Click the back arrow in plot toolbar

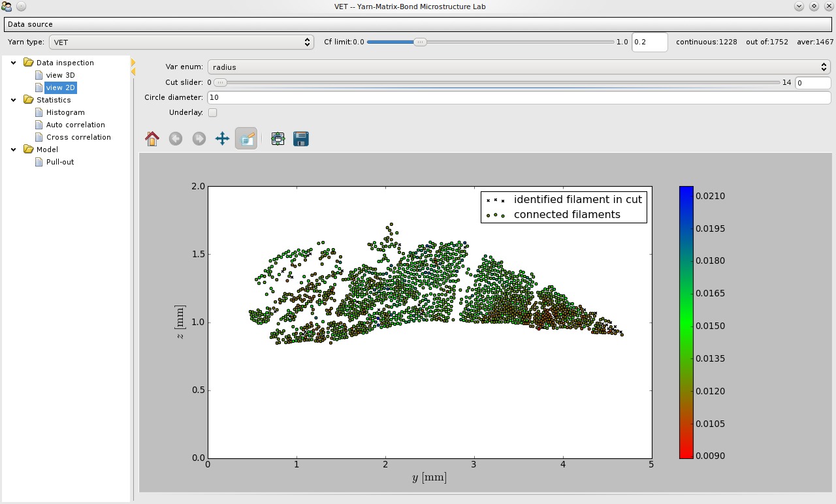click(176, 138)
